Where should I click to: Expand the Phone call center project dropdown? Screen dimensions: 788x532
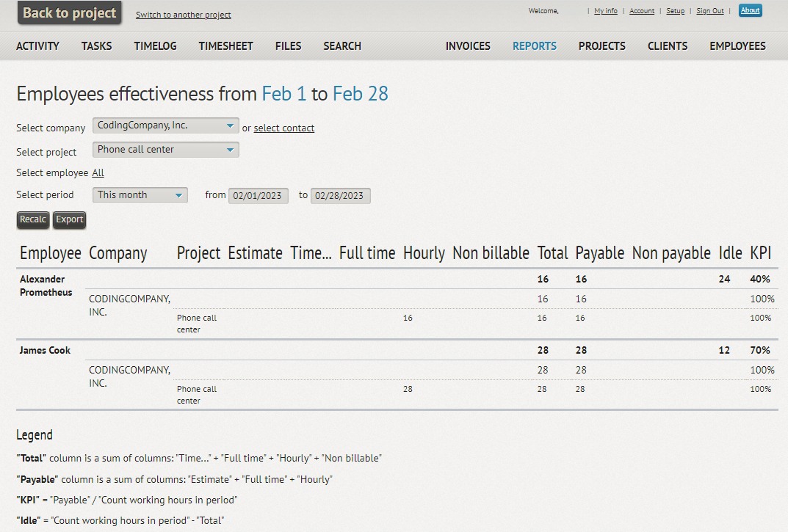pos(165,150)
